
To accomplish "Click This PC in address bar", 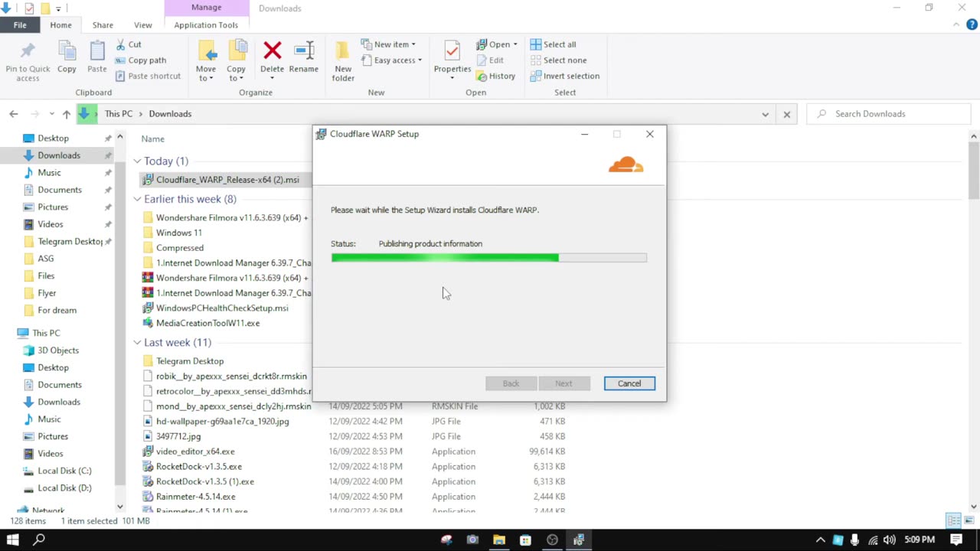I will coord(119,114).
